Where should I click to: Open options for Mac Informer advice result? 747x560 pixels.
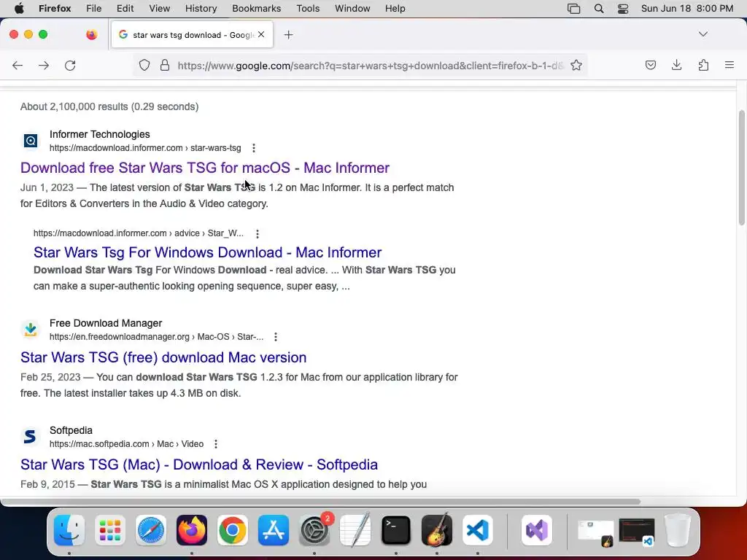tap(258, 234)
